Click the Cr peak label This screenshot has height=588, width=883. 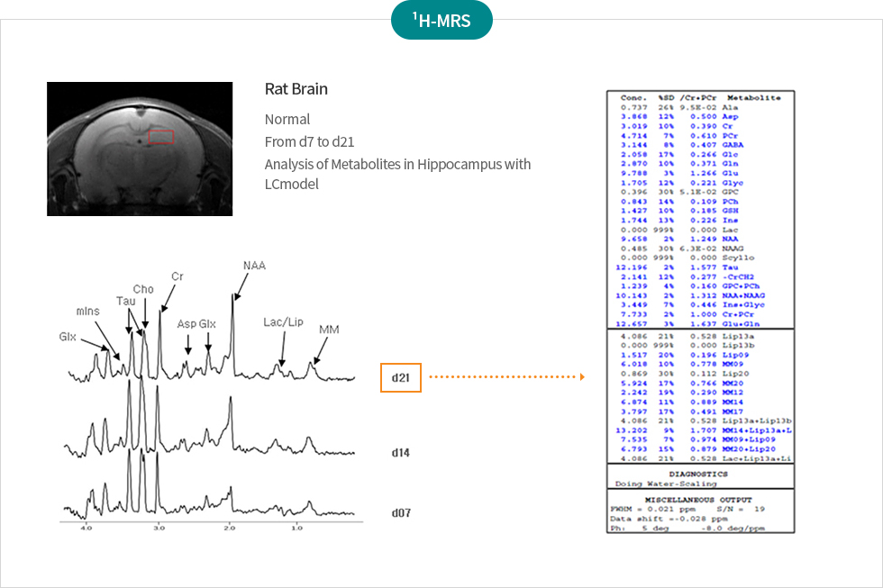pyautogui.click(x=178, y=276)
